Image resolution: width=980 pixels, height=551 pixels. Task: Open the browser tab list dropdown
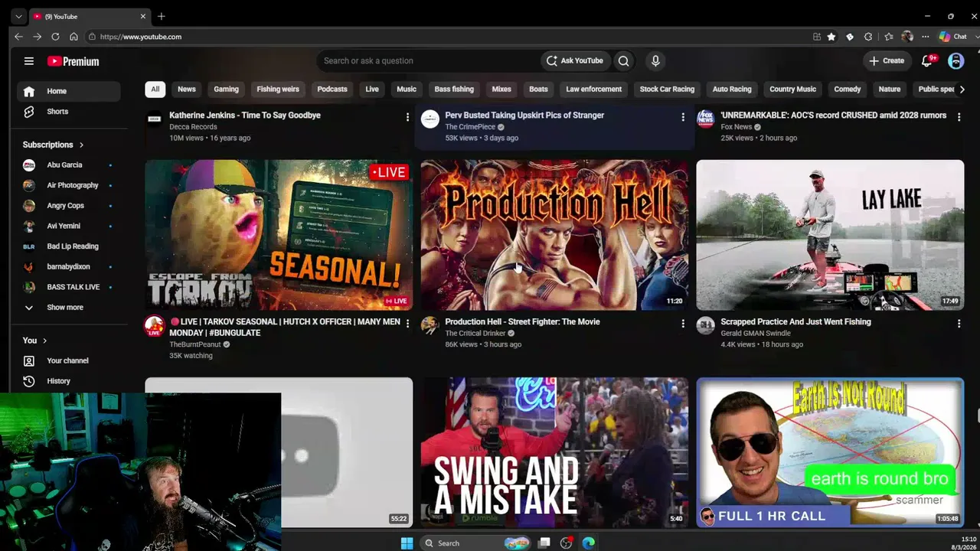[18, 16]
